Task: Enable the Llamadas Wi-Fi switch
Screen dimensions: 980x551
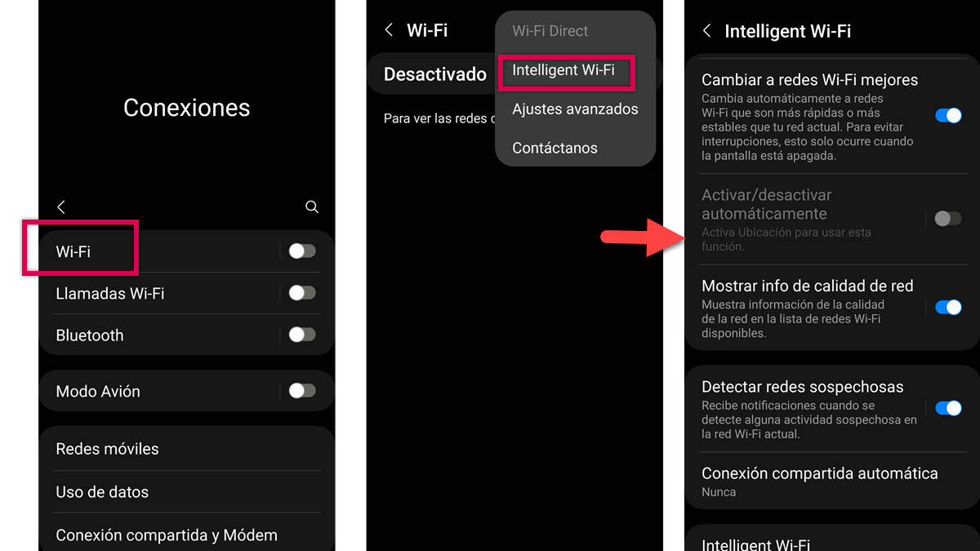Action: click(x=301, y=293)
